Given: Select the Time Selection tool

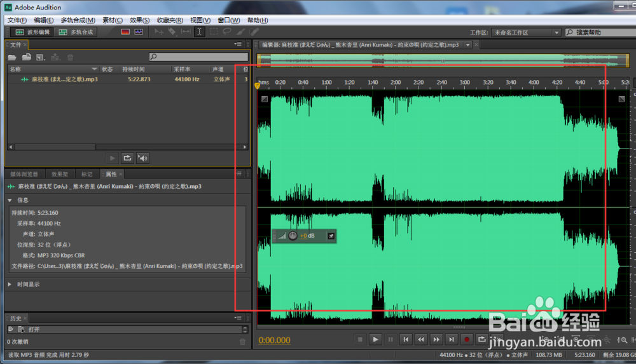Looking at the screenshot, I should pyautogui.click(x=199, y=32).
